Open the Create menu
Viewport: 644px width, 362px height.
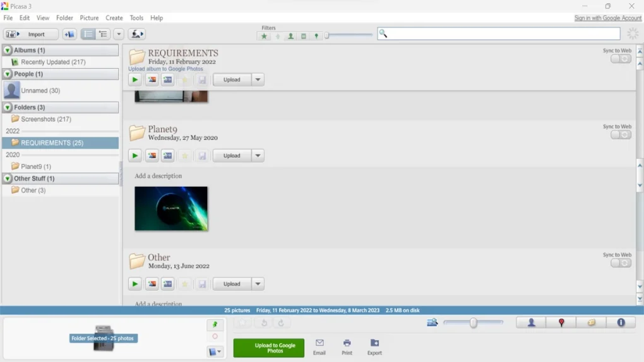[x=114, y=18]
